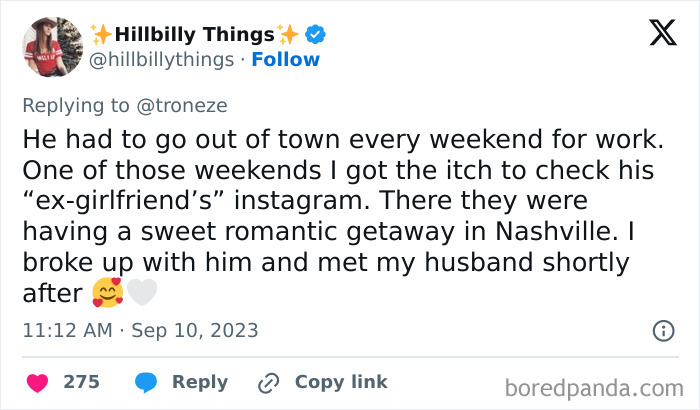The image size is (700, 410).
Task: Follow the hillbillythings account
Action: 286,60
